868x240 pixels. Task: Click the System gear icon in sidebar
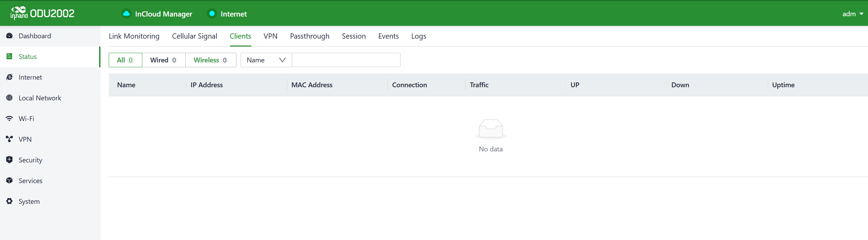[x=9, y=201]
